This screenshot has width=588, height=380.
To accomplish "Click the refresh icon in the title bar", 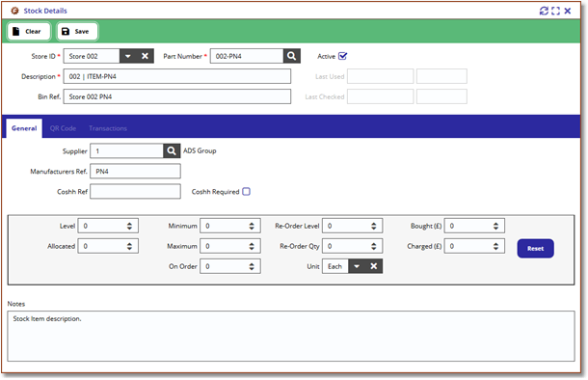I will (544, 11).
